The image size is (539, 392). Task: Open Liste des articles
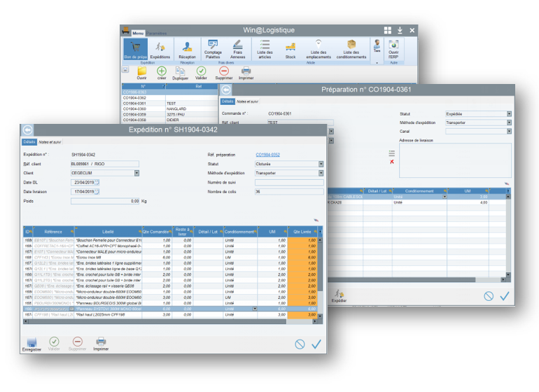265,49
